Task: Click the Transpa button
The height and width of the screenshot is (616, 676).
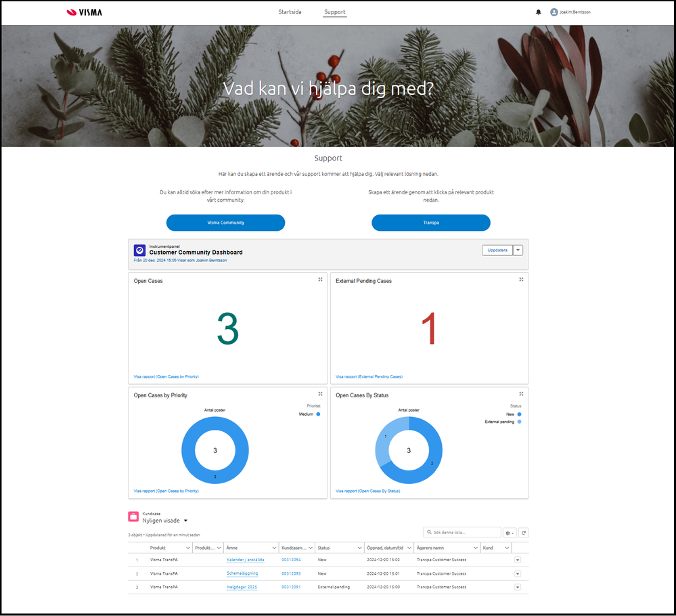Action: [x=430, y=223]
